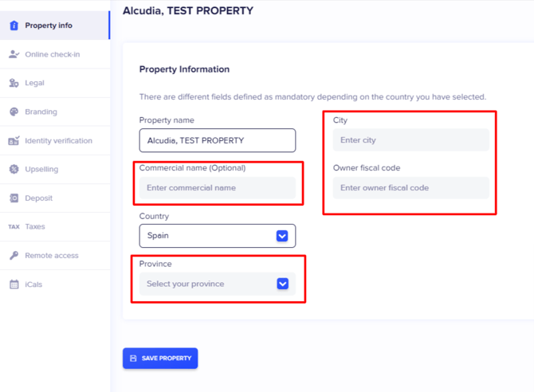Click the Commercial name input field
This screenshot has width=534, height=392.
coord(217,188)
